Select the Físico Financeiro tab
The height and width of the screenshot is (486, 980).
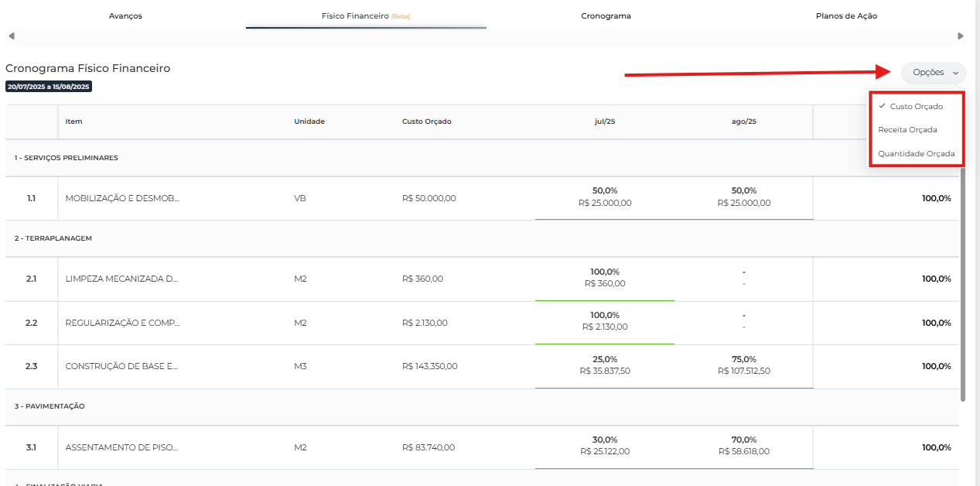[x=365, y=15]
